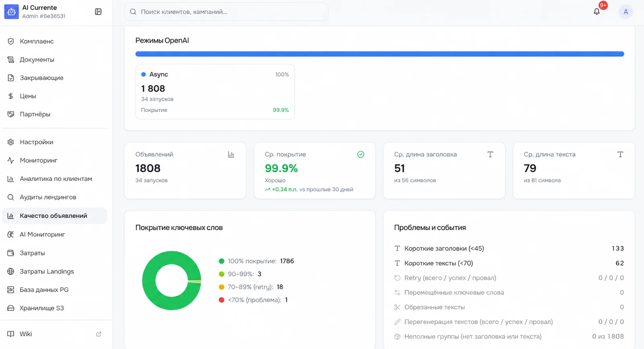Viewport: 644px width, 349px height.
Task: Open AI Мониторинг page
Action: tap(55, 234)
